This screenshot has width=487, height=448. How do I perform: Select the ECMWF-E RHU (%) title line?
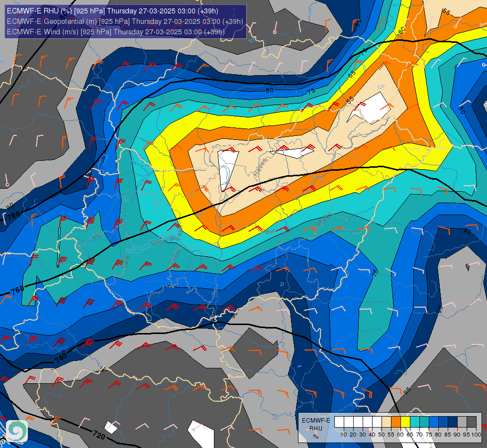tap(112, 11)
